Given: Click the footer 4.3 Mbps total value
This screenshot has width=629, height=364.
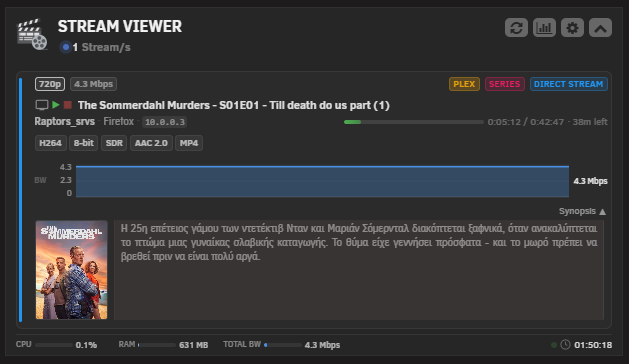Looking at the screenshot, I should 322,345.
